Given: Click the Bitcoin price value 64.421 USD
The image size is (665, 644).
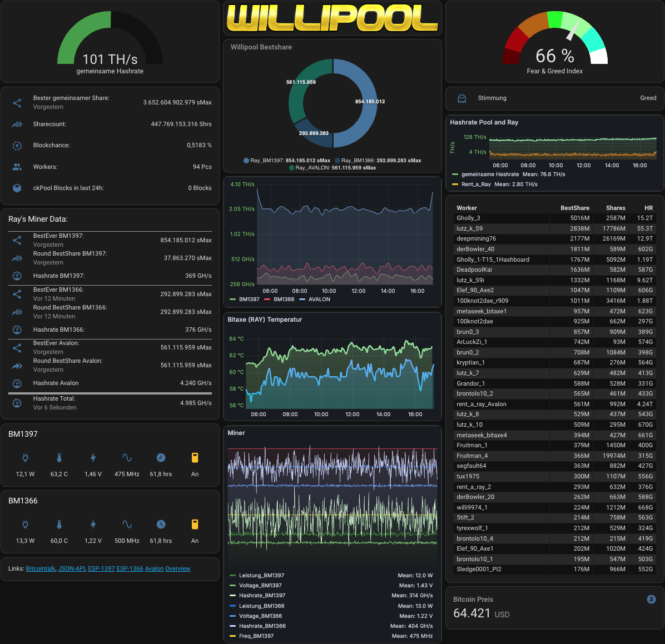Looking at the screenshot, I should (482, 613).
